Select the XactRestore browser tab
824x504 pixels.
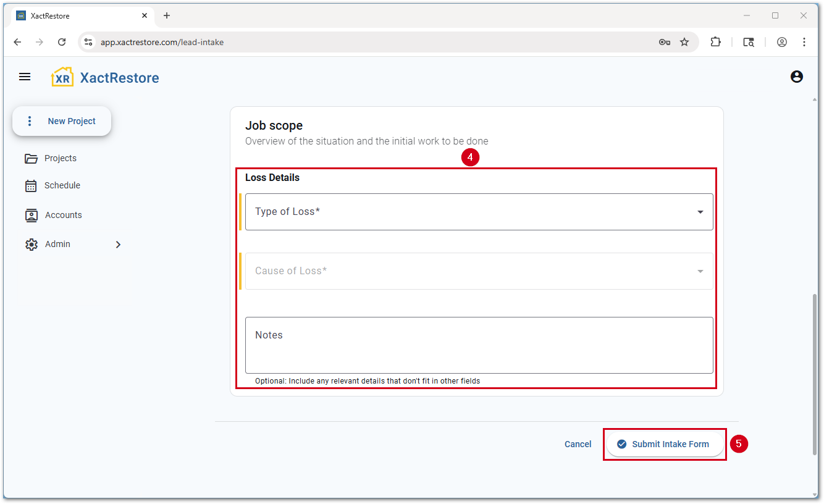point(80,15)
